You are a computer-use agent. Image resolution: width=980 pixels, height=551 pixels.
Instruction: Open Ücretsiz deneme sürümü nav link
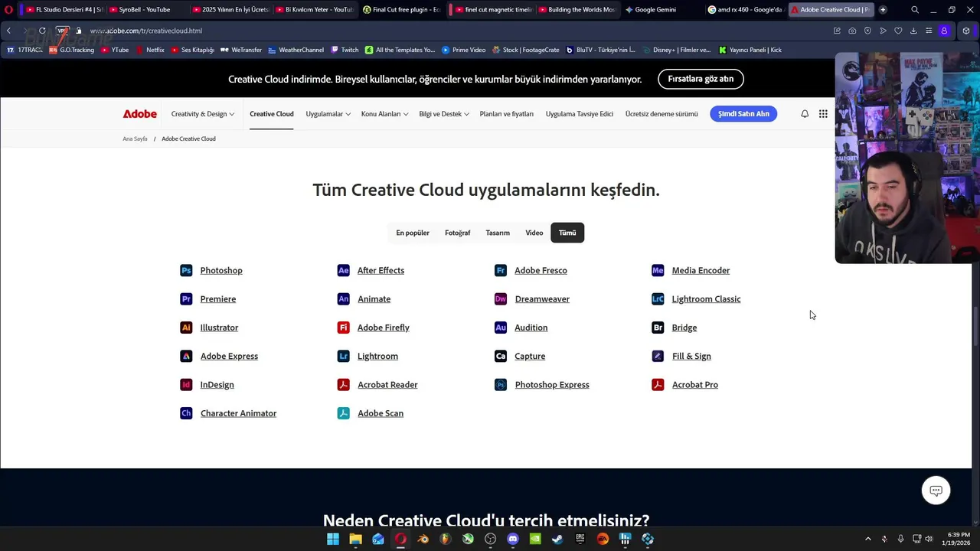[661, 114]
